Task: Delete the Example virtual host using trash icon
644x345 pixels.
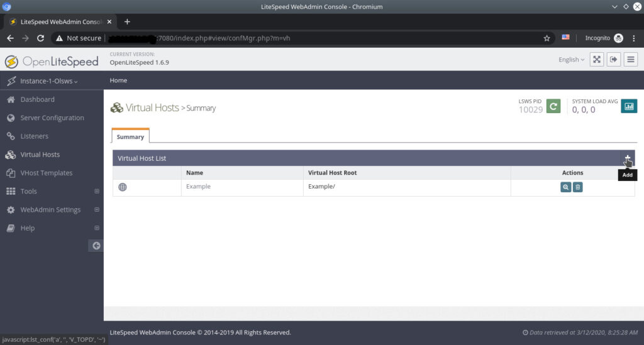Action: tap(577, 187)
